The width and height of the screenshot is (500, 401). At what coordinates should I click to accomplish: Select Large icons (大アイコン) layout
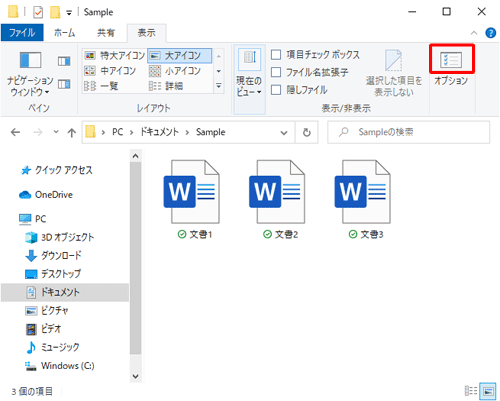click(179, 55)
